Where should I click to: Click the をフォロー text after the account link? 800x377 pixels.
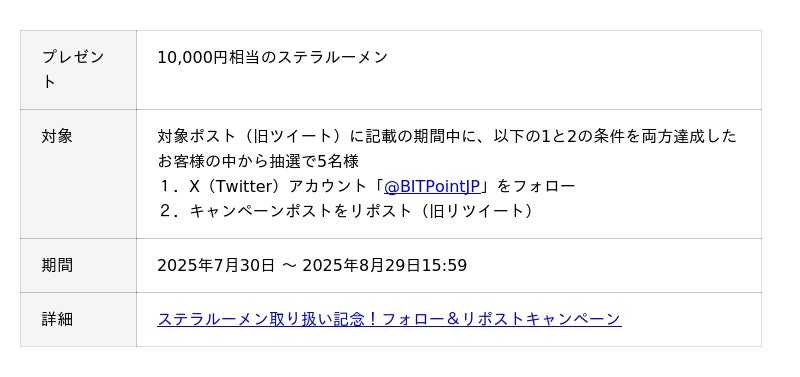pyautogui.click(x=536, y=187)
